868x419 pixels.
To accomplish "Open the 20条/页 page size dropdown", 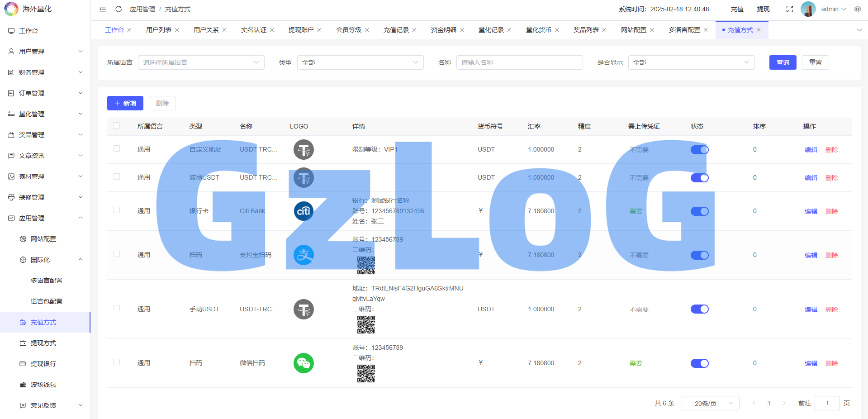I will click(x=710, y=403).
